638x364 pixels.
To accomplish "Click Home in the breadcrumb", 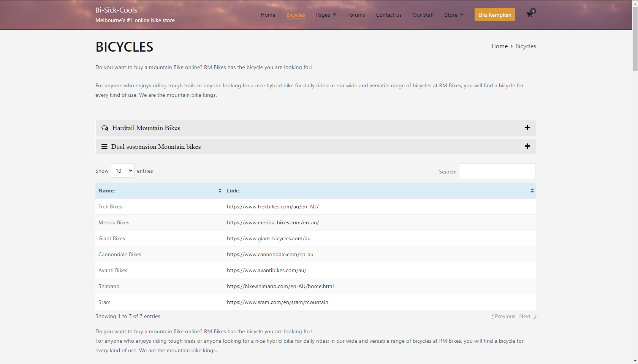I will click(499, 46).
